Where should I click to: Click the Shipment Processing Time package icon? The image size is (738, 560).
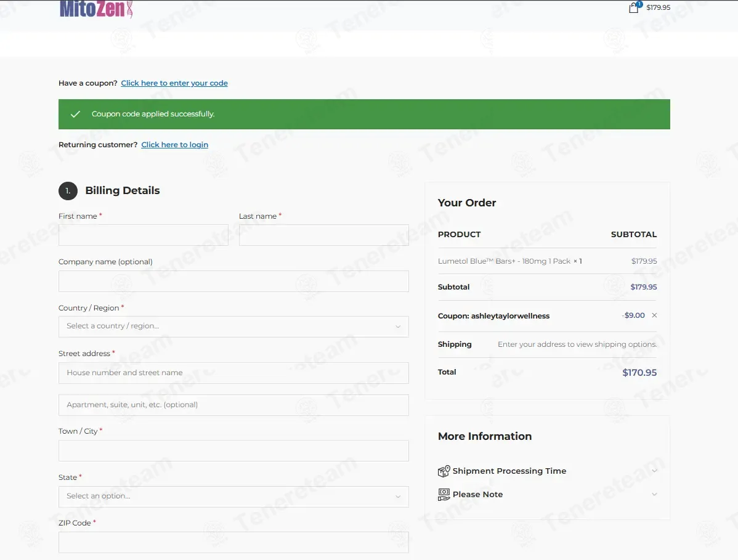pos(444,471)
